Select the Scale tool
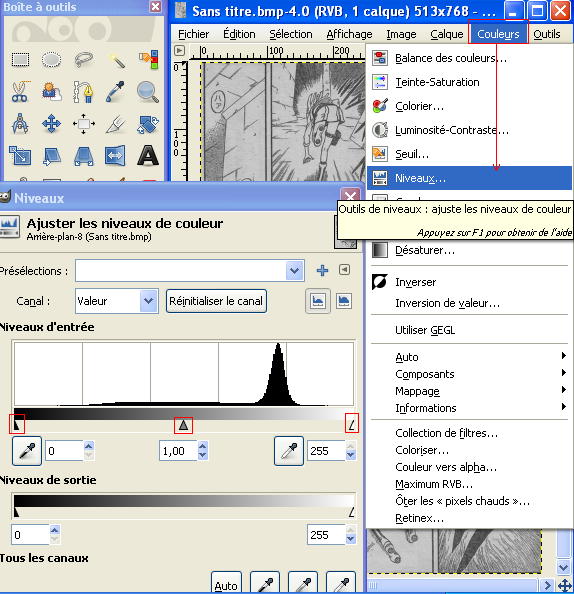574x594 pixels. point(20,155)
